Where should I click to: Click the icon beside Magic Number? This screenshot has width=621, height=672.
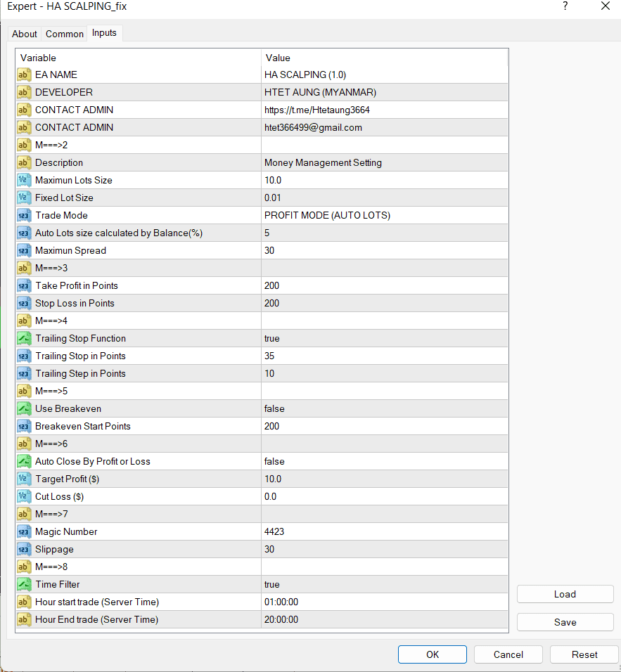coord(24,531)
